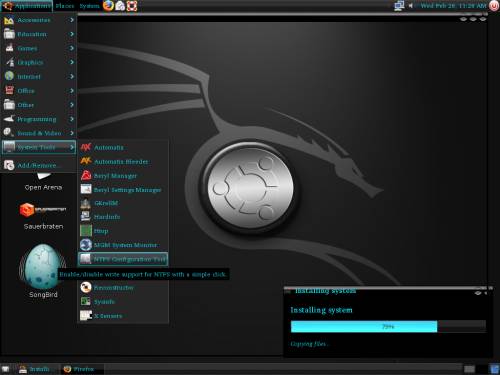
Task: Expand Internet submenu arrow
Action: (72, 77)
